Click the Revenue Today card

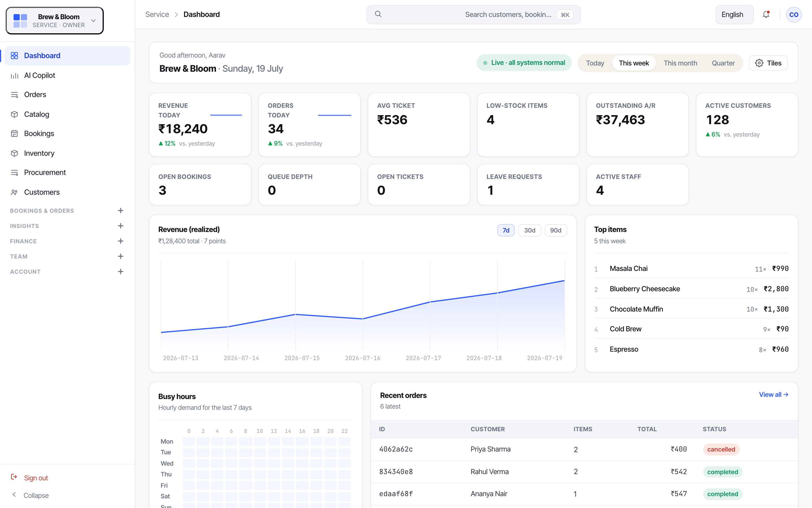pyautogui.click(x=200, y=125)
